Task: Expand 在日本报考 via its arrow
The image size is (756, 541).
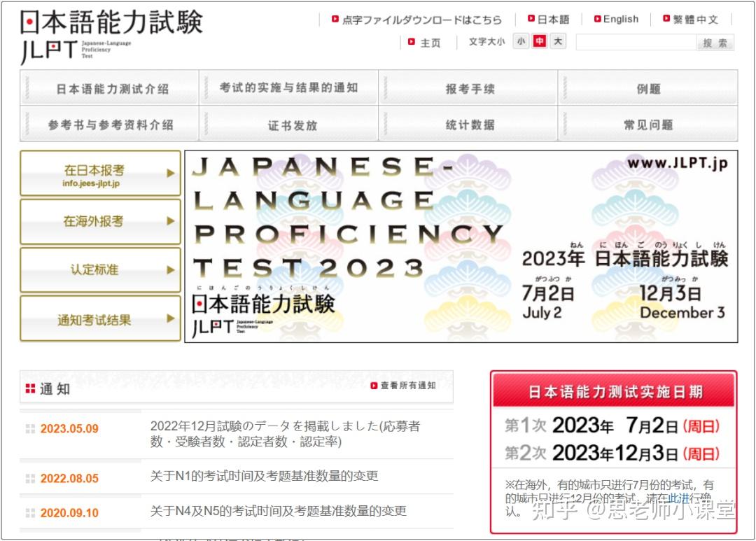Action: (169, 174)
